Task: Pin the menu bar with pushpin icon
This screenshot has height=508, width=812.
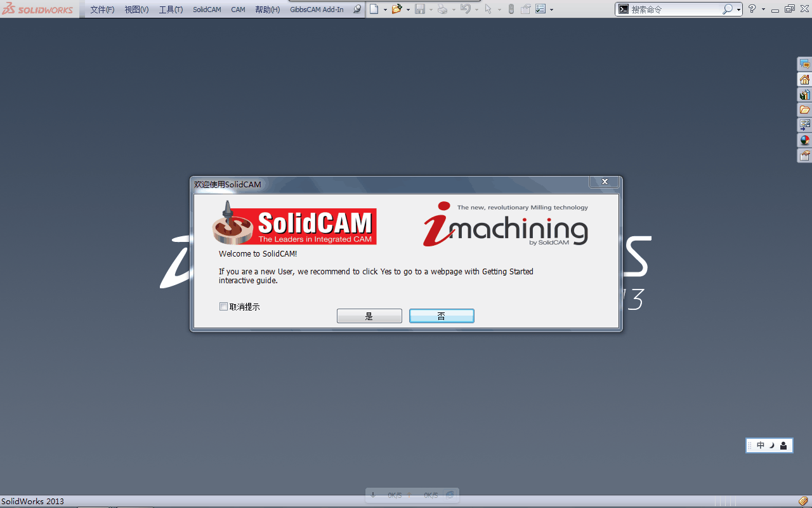Action: tap(357, 10)
